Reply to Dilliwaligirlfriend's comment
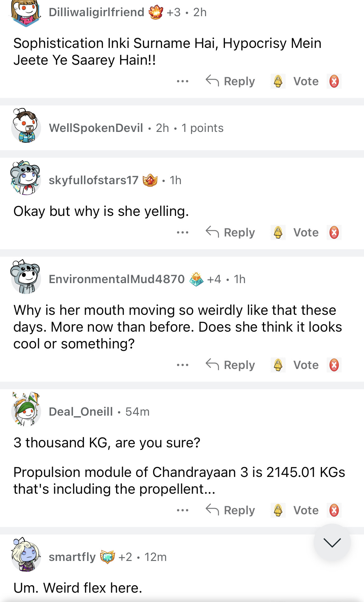Viewport: 364px width, 602px height. click(x=231, y=82)
